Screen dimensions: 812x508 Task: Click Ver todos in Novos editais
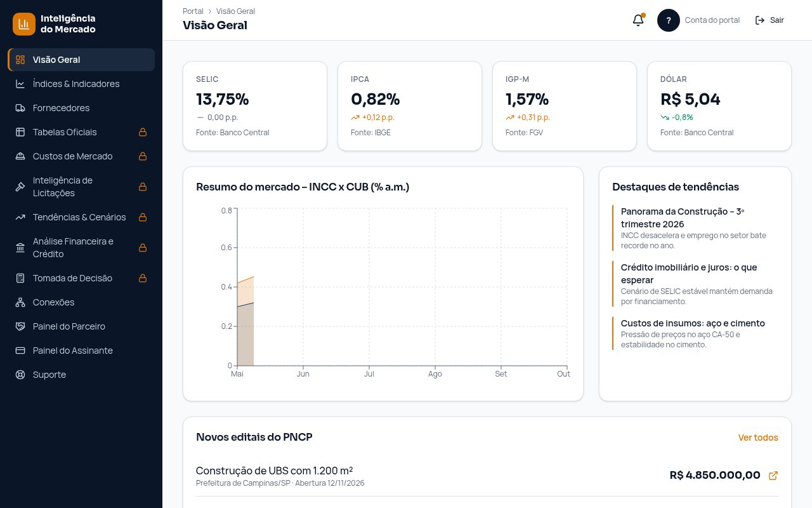758,438
